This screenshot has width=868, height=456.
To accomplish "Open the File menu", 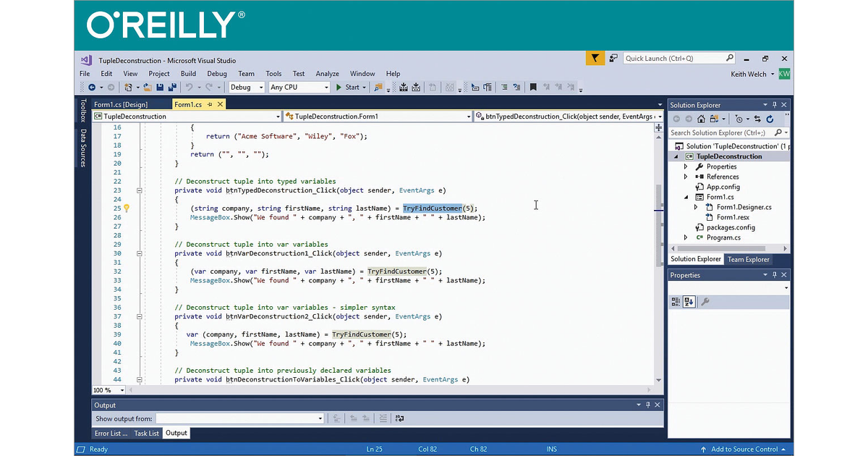I will [85, 74].
